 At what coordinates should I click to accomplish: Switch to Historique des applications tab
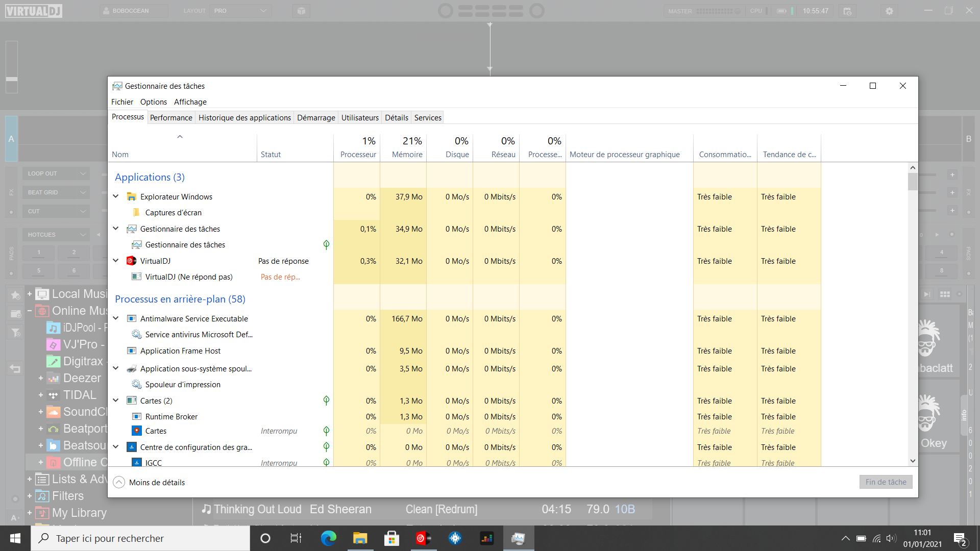[244, 117]
